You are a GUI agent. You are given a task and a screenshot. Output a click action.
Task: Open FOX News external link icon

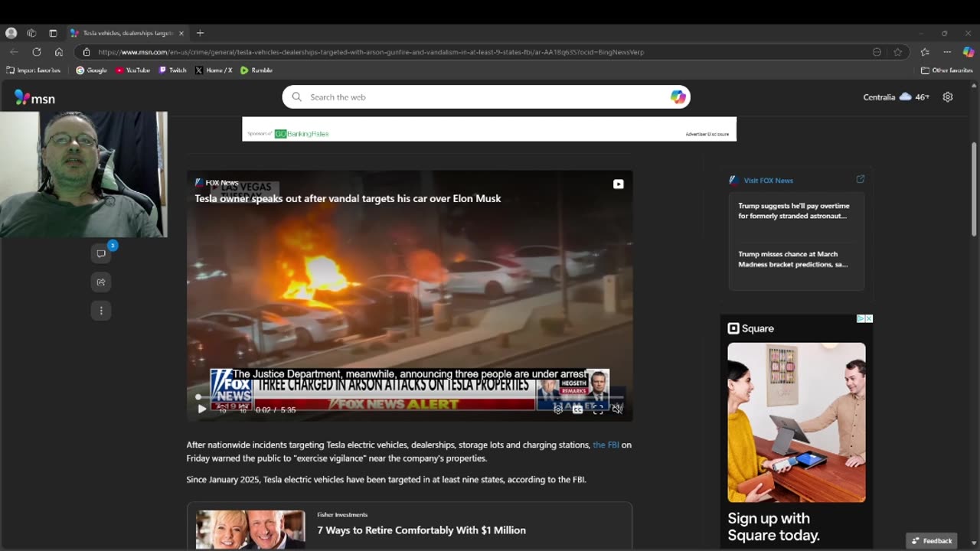(860, 180)
